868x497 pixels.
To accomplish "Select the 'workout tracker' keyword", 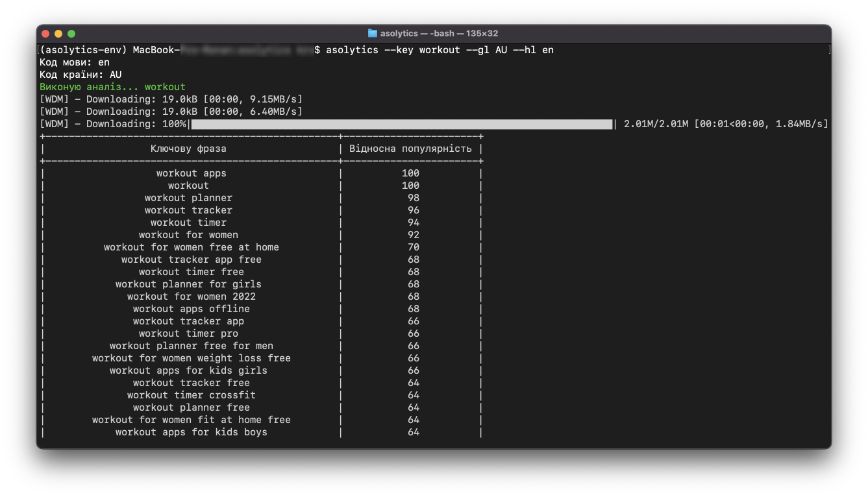I will (x=188, y=210).
